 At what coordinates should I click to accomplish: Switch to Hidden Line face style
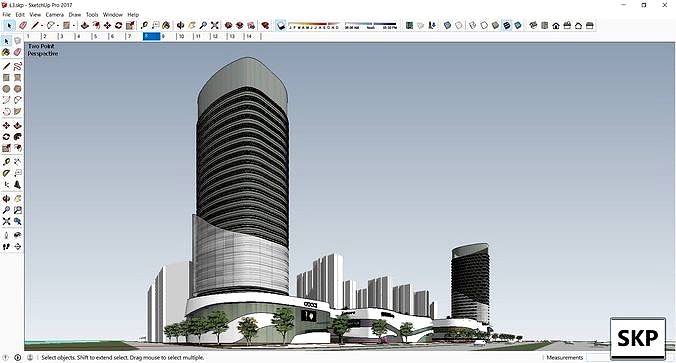tap(484, 26)
